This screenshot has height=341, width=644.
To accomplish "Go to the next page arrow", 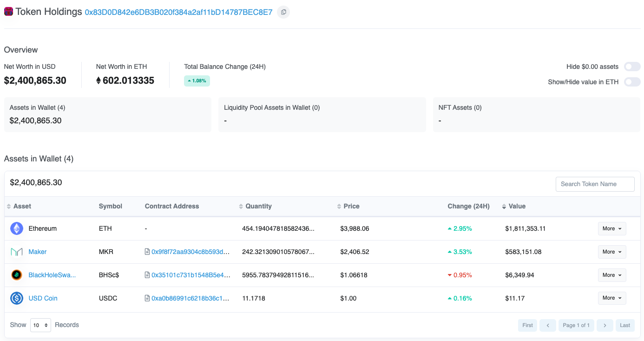I will (605, 325).
